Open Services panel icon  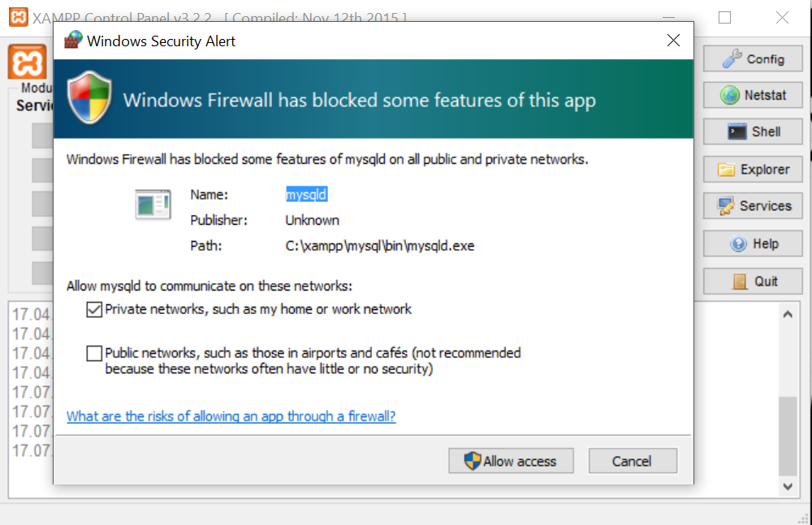(x=725, y=206)
